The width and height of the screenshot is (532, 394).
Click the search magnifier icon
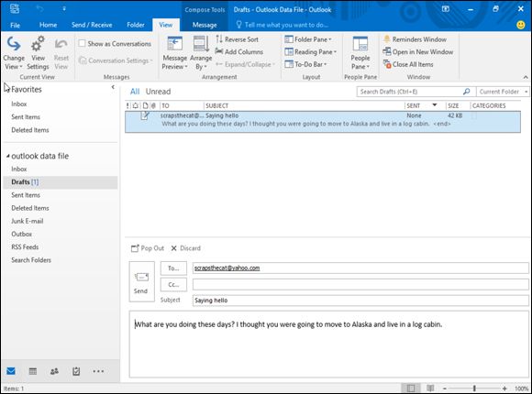tap(467, 92)
